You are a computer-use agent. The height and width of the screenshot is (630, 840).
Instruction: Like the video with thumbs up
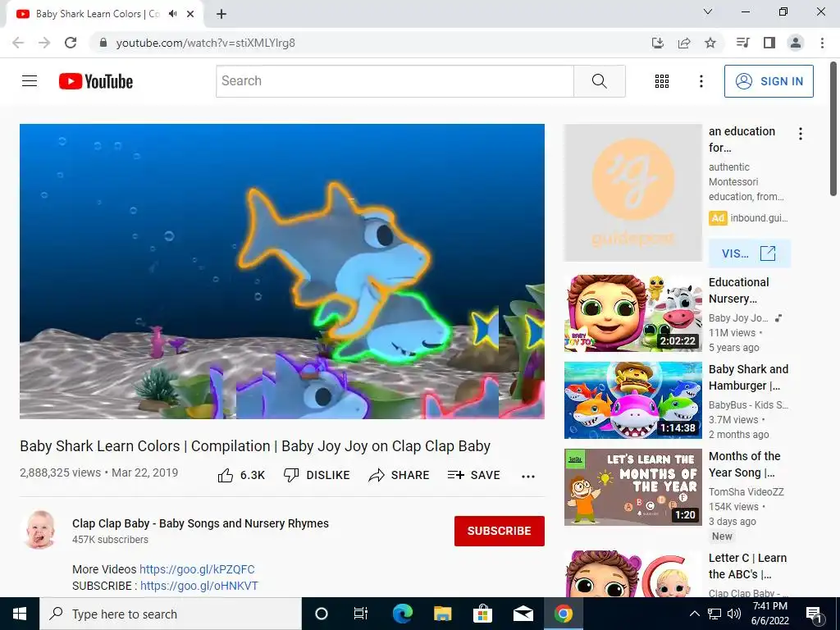(241, 475)
